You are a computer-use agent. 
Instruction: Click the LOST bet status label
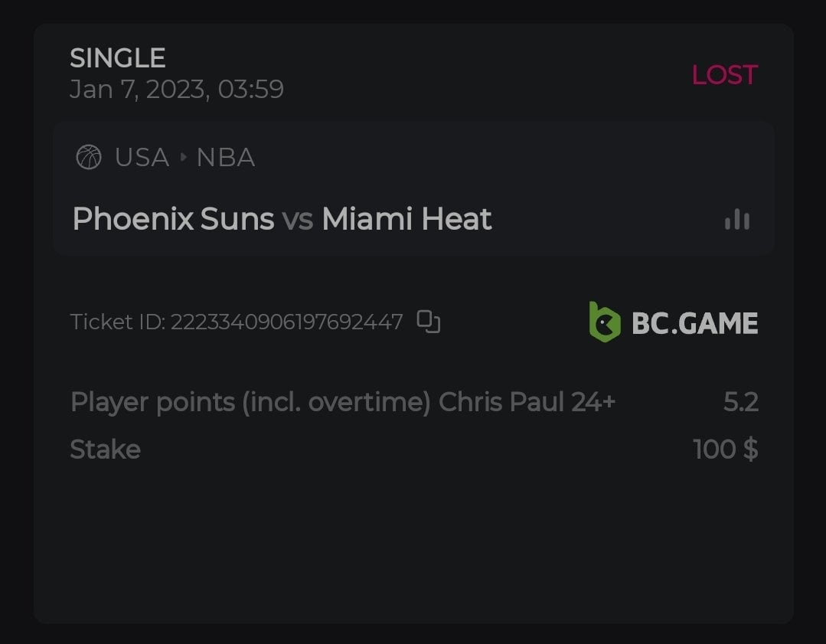(x=724, y=75)
